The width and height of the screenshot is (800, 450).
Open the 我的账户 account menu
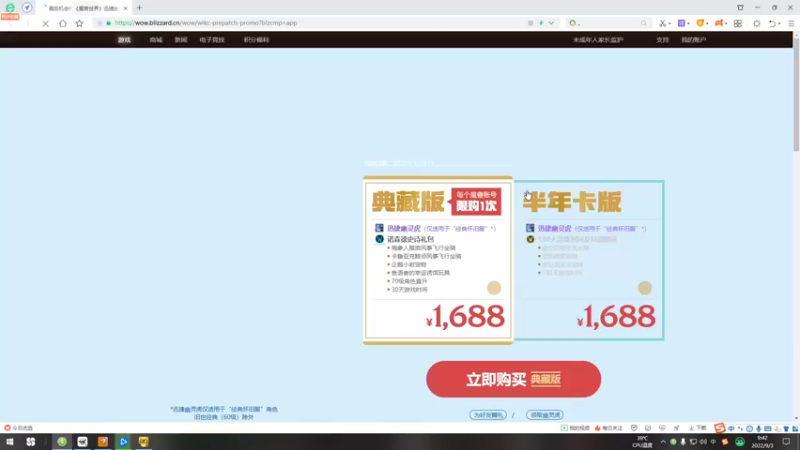(693, 40)
